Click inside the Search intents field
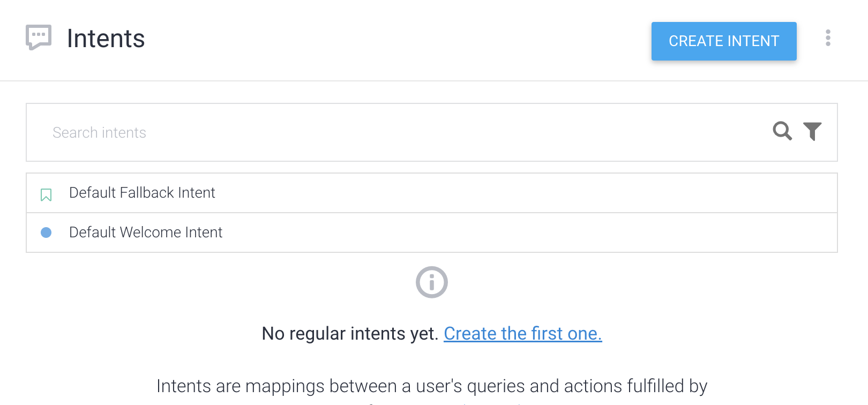 coord(214,132)
